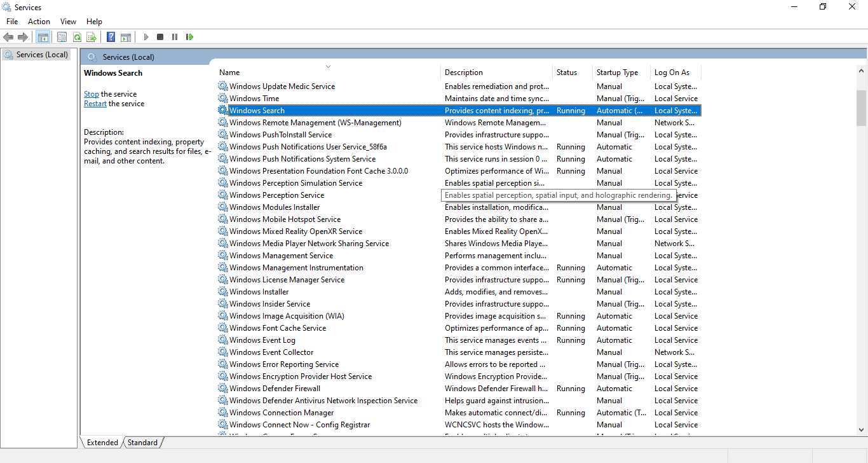
Task: Select the Windows Mobile Hotspot Service row
Action: click(x=459, y=219)
